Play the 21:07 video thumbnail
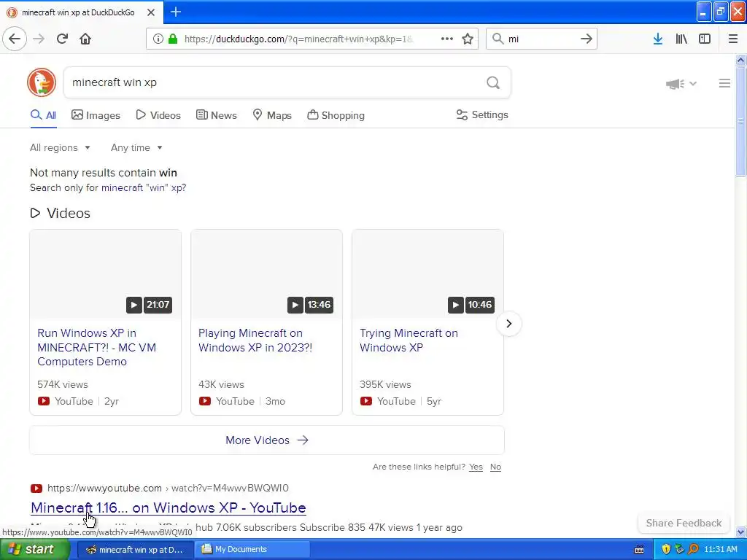Screen dimensions: 747x560 (105, 274)
